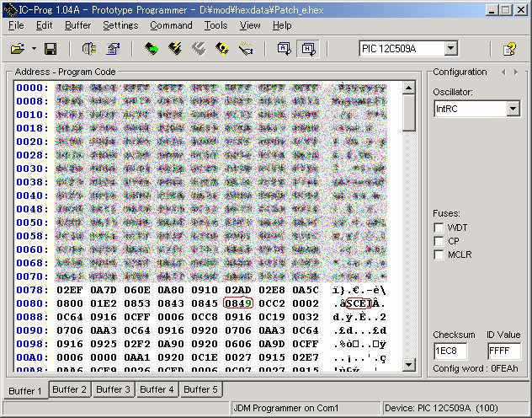The image size is (532, 418).
Task: Enable the MCLR fuse checkbox
Action: [439, 255]
